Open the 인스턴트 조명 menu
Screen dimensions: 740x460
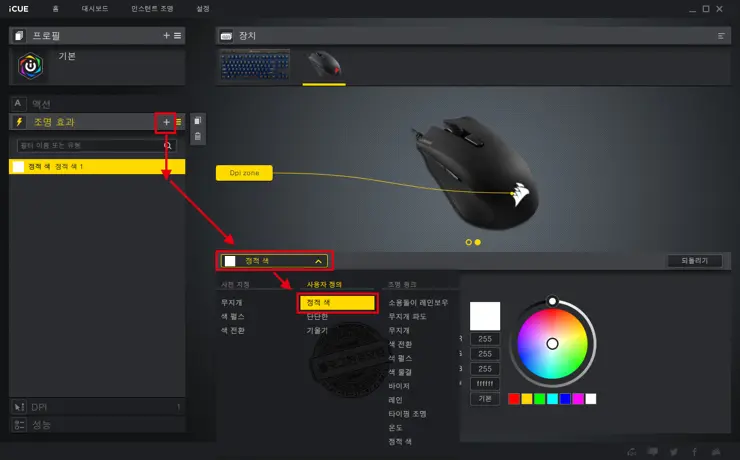(152, 9)
